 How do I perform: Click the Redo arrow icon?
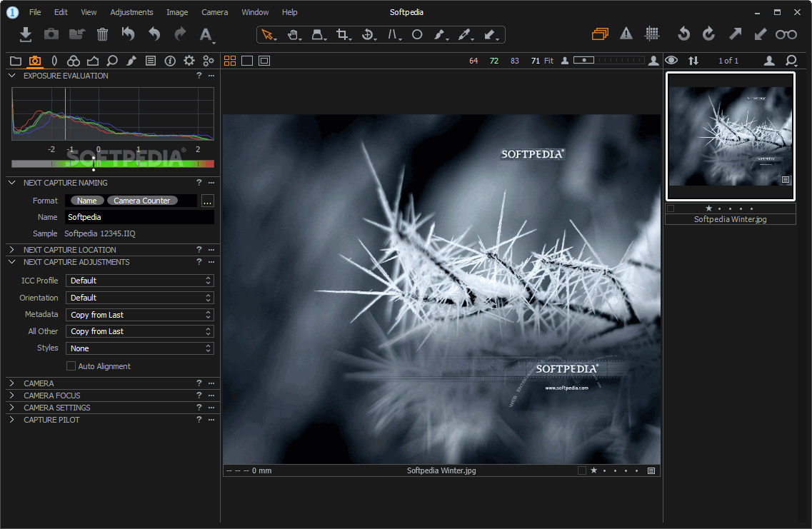pyautogui.click(x=180, y=35)
